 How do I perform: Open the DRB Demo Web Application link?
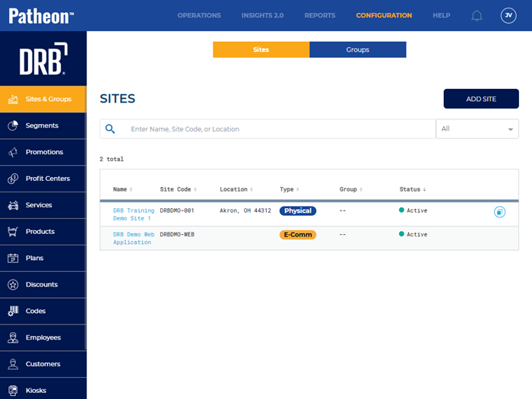(133, 238)
